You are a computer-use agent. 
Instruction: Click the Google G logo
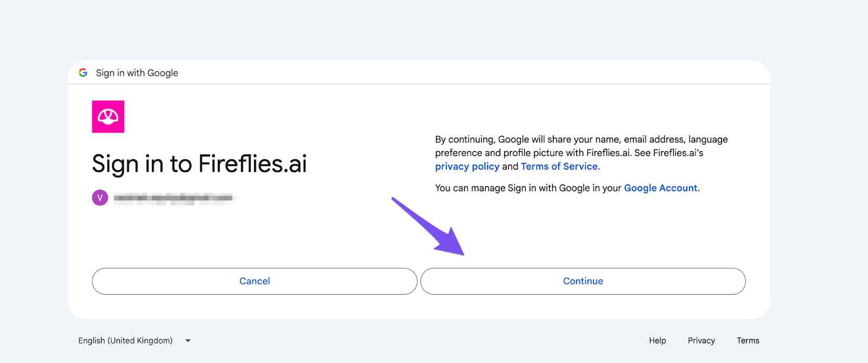coord(83,73)
